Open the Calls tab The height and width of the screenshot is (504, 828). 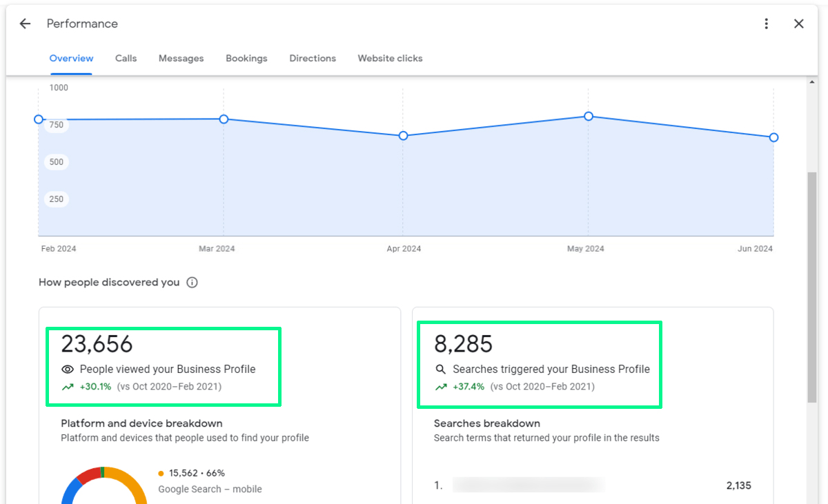(x=126, y=59)
